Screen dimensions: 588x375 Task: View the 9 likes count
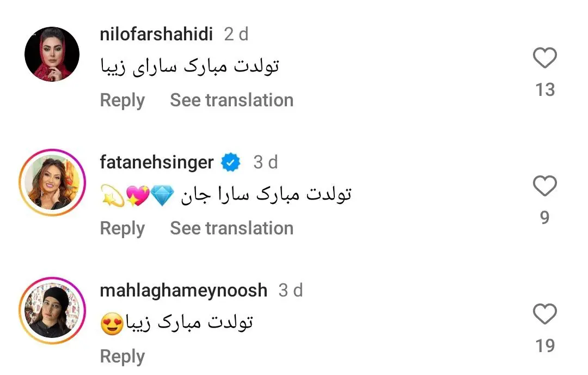[544, 217]
